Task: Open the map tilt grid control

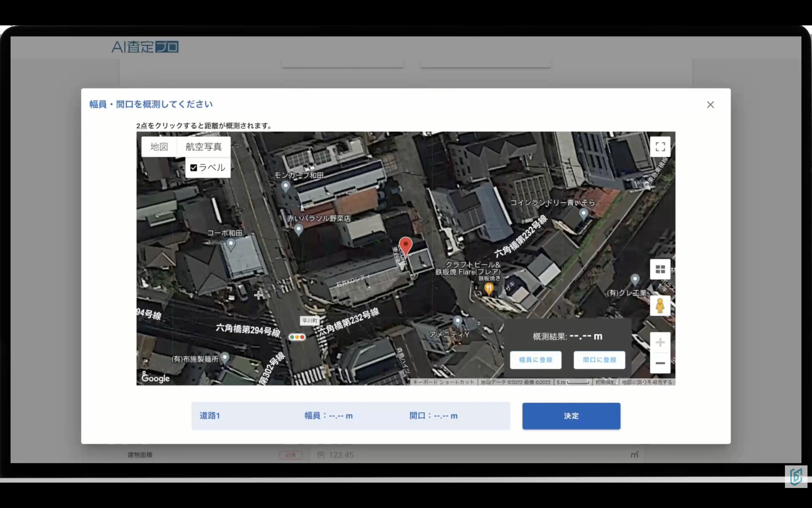Action: point(660,269)
